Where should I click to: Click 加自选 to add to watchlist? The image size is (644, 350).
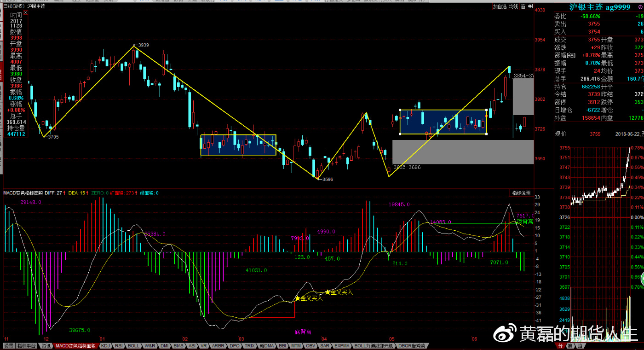click(500, 6)
